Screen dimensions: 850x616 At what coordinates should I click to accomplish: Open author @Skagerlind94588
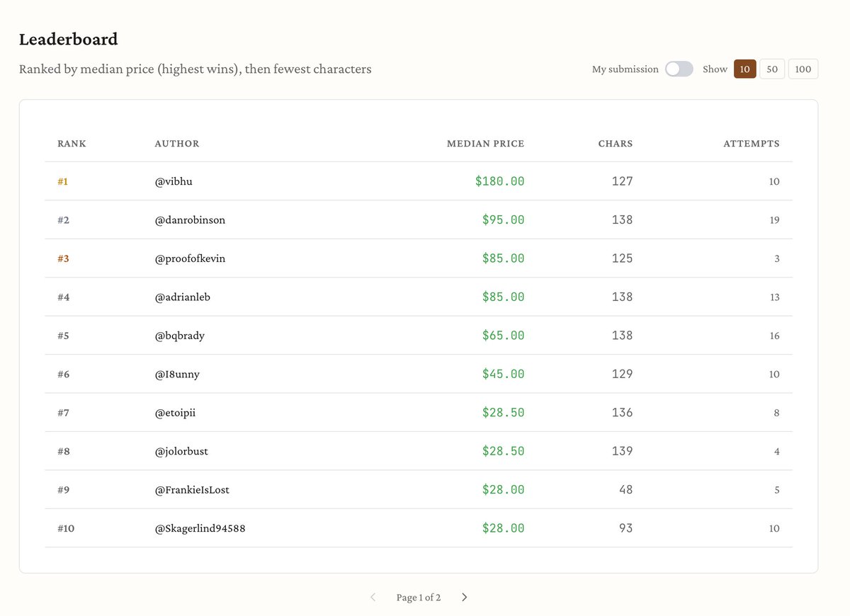pos(200,528)
